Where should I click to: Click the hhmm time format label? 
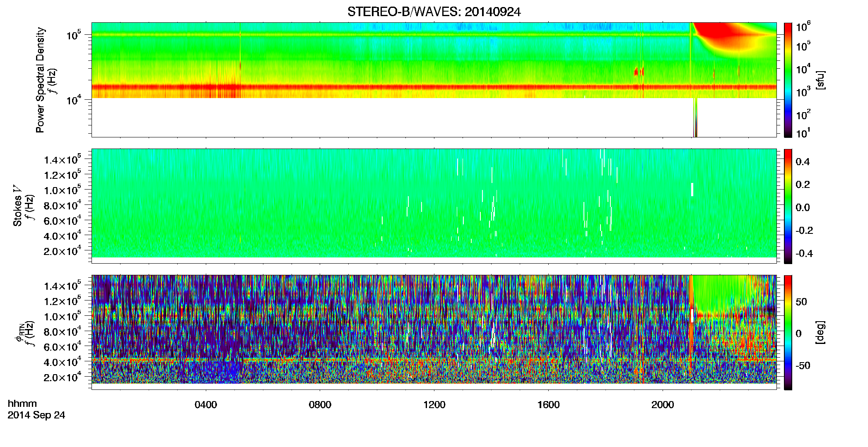[22, 404]
